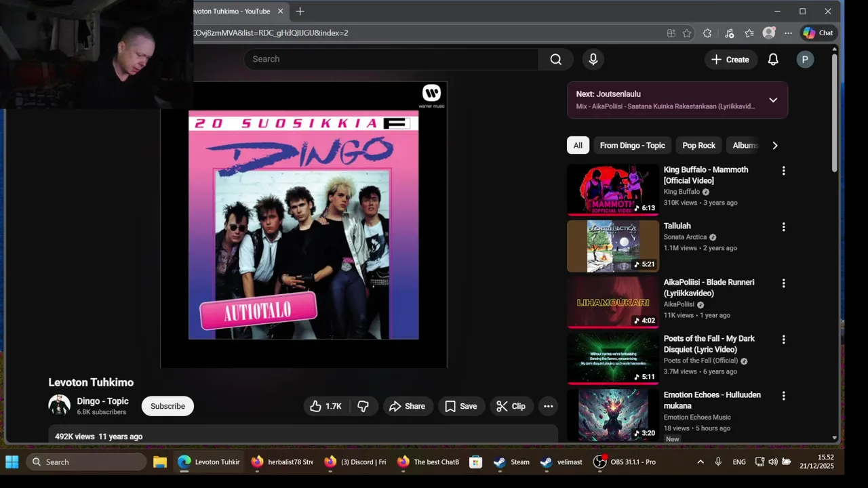Open ENG language switcher in tray

[x=739, y=462]
